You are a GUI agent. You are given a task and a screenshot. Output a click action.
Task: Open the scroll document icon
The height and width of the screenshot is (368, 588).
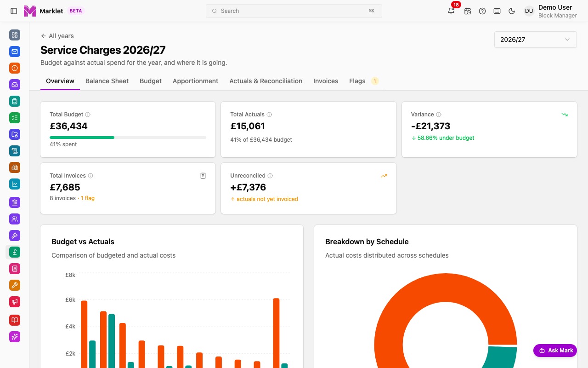coord(15,151)
